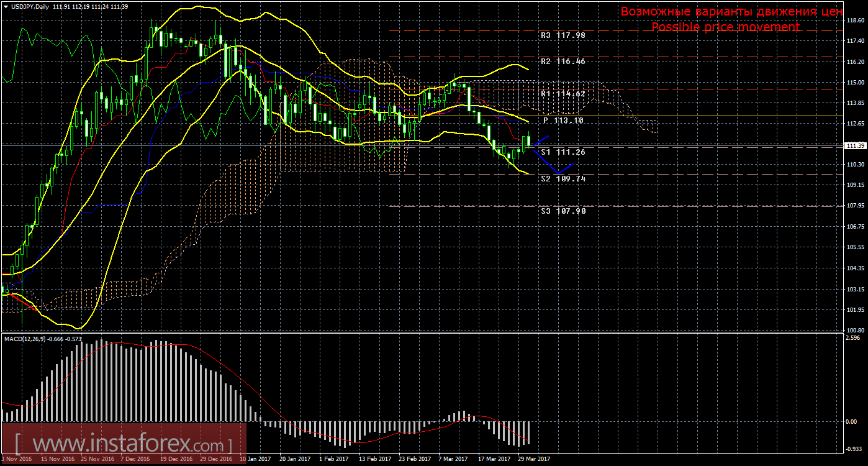
Task: Select the R3 117.98 resistance label
Action: pos(563,35)
